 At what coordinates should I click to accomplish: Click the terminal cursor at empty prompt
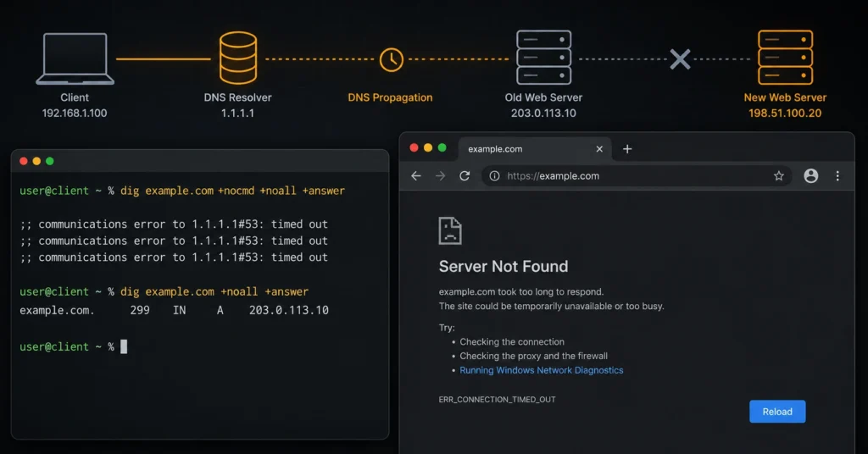point(124,346)
